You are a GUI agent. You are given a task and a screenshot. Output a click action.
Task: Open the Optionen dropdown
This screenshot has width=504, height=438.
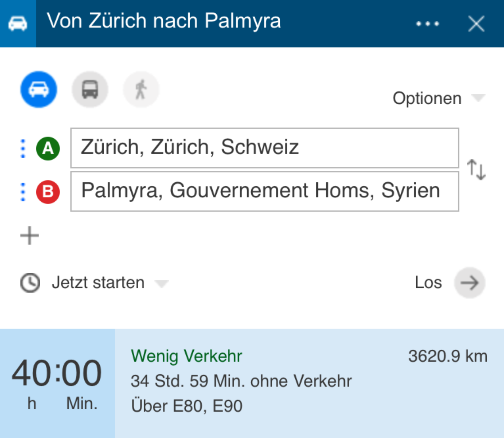pos(437,98)
